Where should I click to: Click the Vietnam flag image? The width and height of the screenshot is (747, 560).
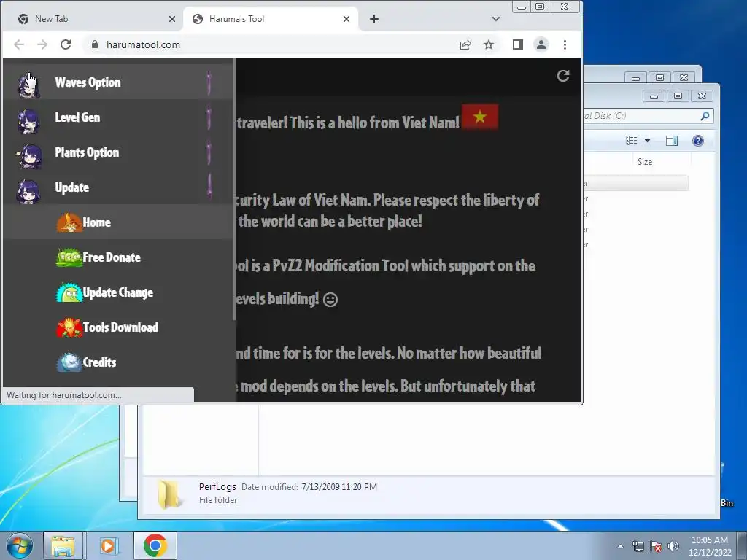(x=480, y=117)
